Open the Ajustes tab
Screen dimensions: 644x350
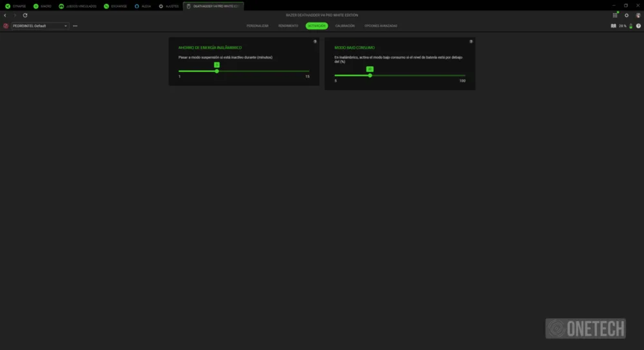pos(169,6)
